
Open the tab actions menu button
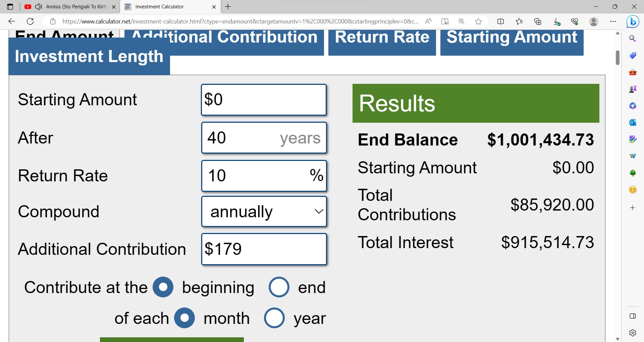[x=10, y=7]
